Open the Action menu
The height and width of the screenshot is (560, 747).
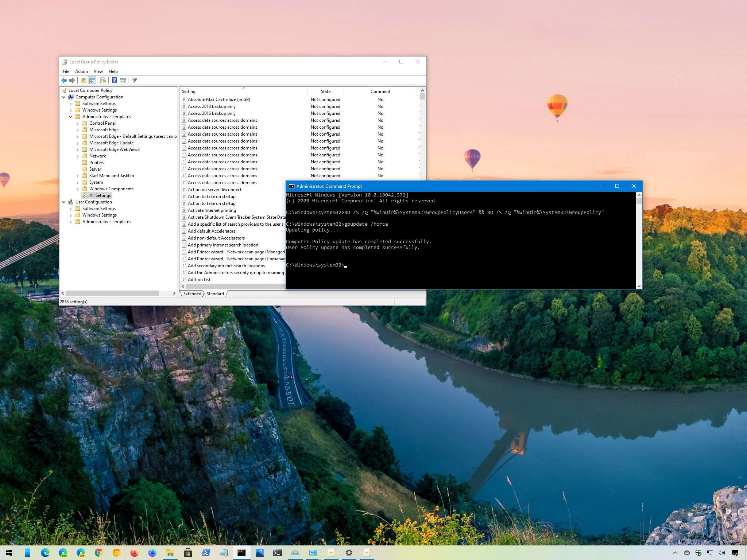[x=81, y=71]
